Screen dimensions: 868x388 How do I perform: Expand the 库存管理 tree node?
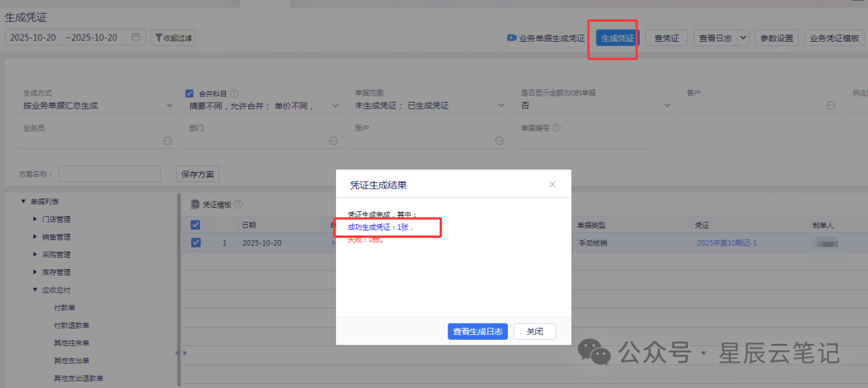(35, 272)
